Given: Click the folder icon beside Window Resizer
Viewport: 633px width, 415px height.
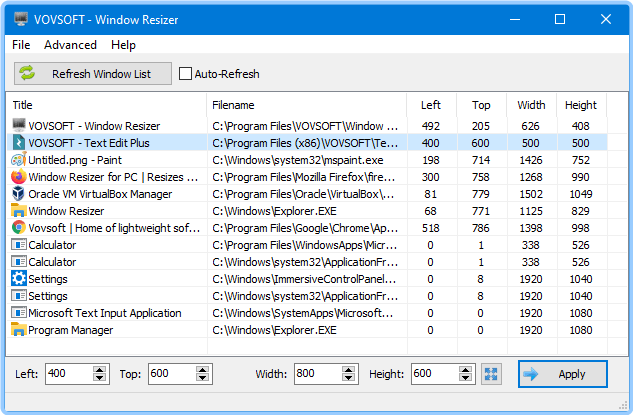Looking at the screenshot, I should pyautogui.click(x=19, y=211).
